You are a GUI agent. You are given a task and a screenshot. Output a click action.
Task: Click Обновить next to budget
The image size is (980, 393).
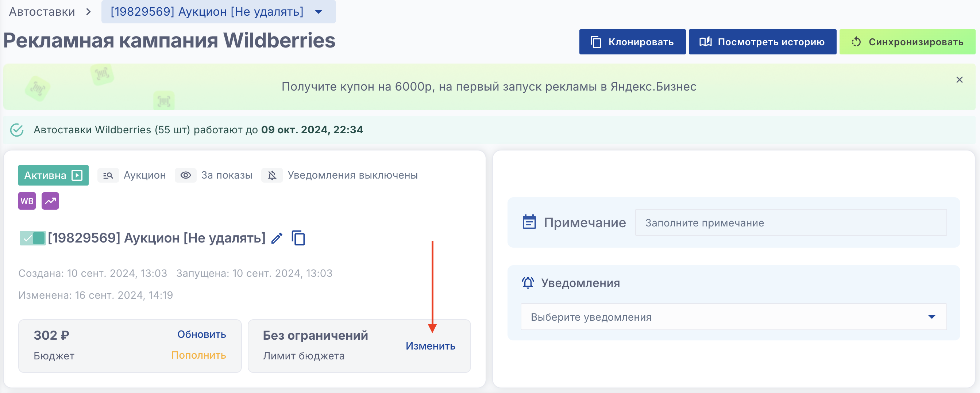(201, 334)
